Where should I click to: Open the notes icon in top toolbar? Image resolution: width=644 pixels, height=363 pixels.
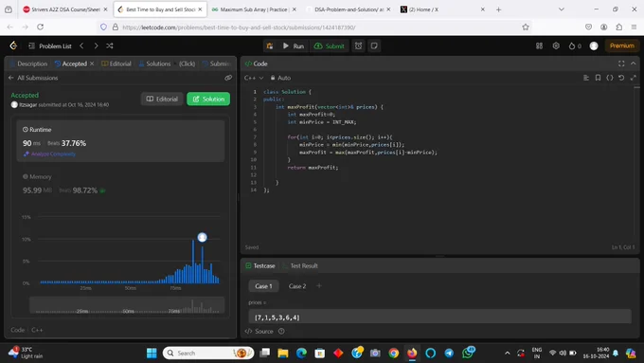pos(374,46)
